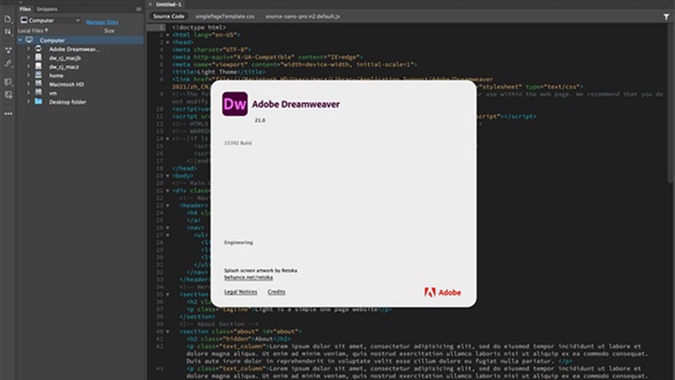
Task: Open Legal Notices in the About dialog
Action: pos(241,292)
